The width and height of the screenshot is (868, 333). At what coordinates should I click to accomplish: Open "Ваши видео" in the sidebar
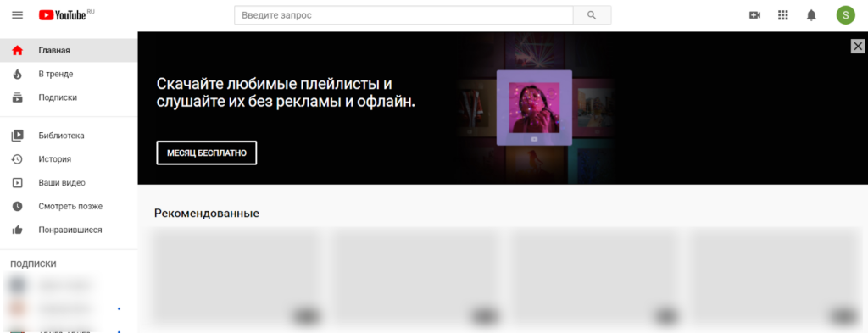pos(69,182)
